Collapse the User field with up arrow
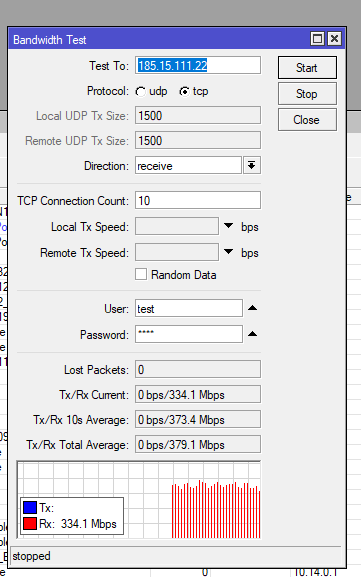The width and height of the screenshot is (361, 577). (252, 308)
